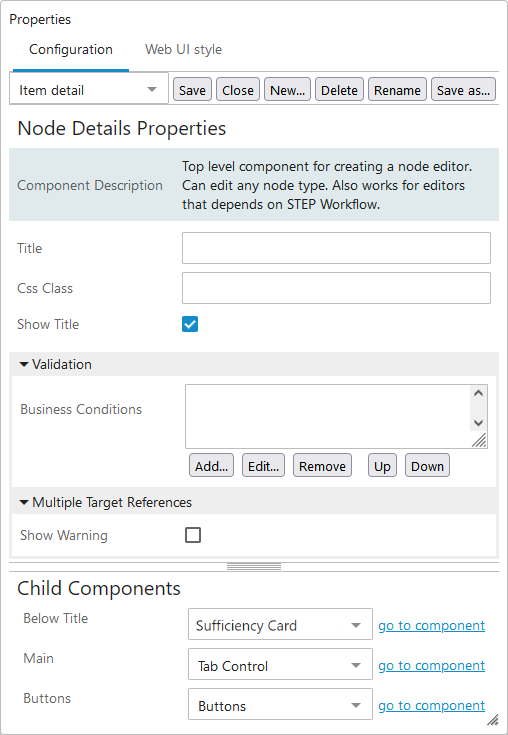Open the Buttons child component dropdown
The height and width of the screenshot is (735, 508).
point(280,704)
